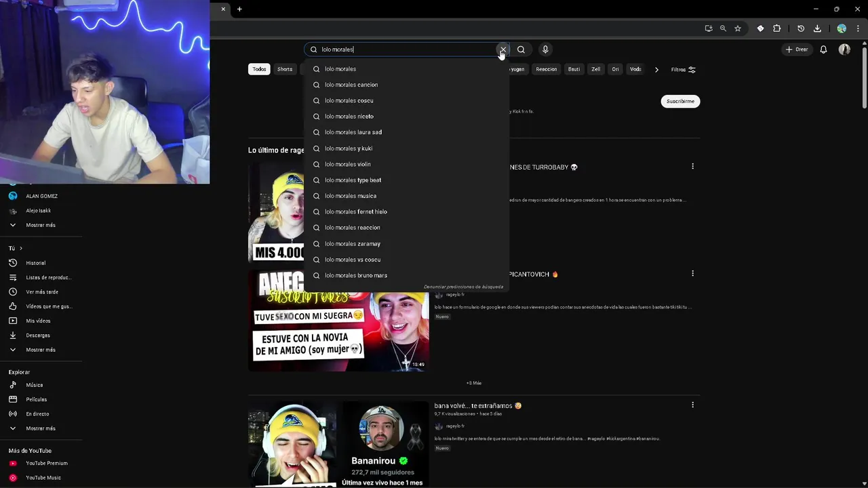This screenshot has width=868, height=488.
Task: Open YouTube notifications bell
Action: [823, 49]
